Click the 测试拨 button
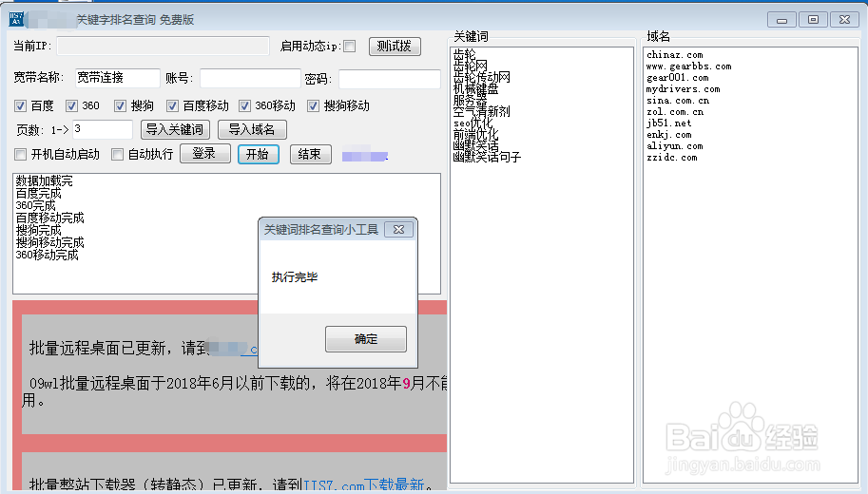Screen dimensions: 868x494 click(395, 46)
